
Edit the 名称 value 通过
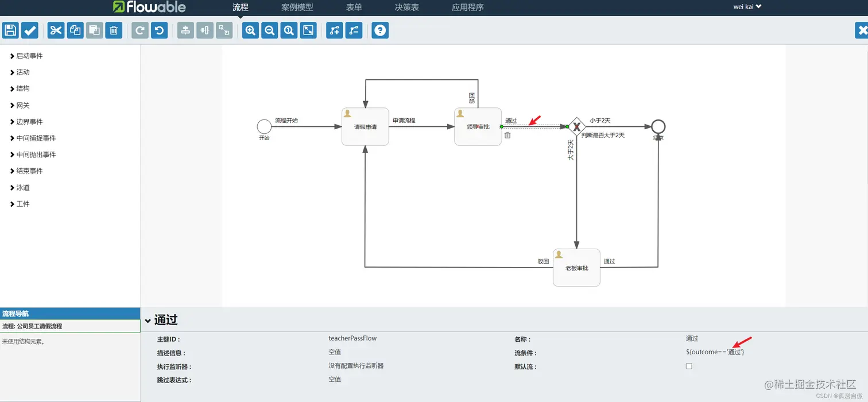692,338
